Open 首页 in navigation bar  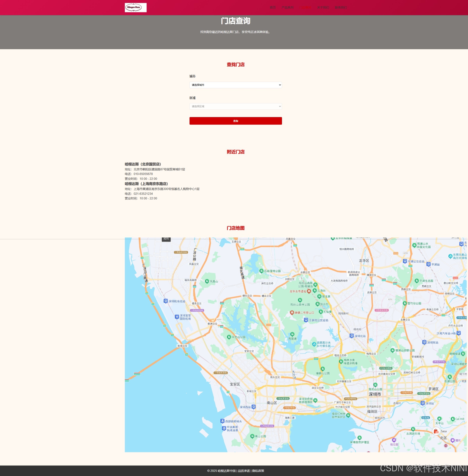pos(273,7)
